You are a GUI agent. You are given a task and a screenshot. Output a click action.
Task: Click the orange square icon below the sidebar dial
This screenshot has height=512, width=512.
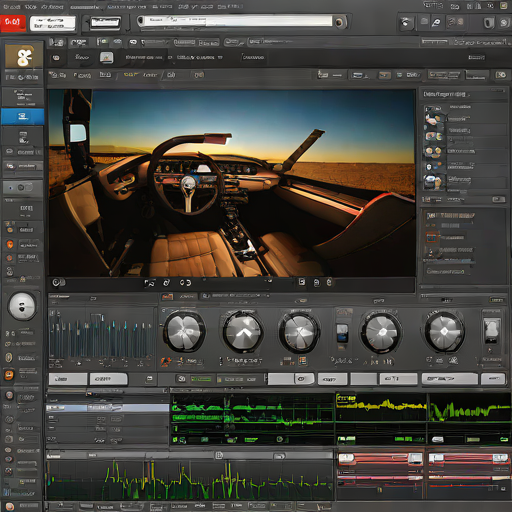tap(9, 375)
